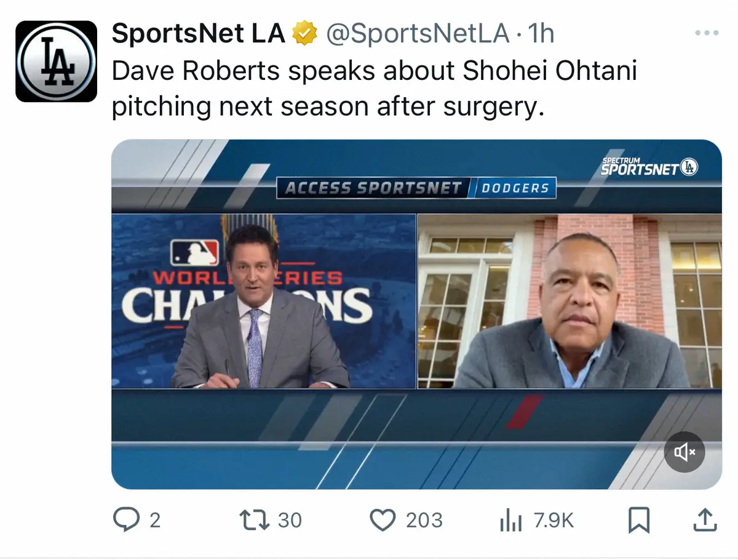Open the SportsNet LA profile avatar
The height and width of the screenshot is (560, 738).
(56, 61)
